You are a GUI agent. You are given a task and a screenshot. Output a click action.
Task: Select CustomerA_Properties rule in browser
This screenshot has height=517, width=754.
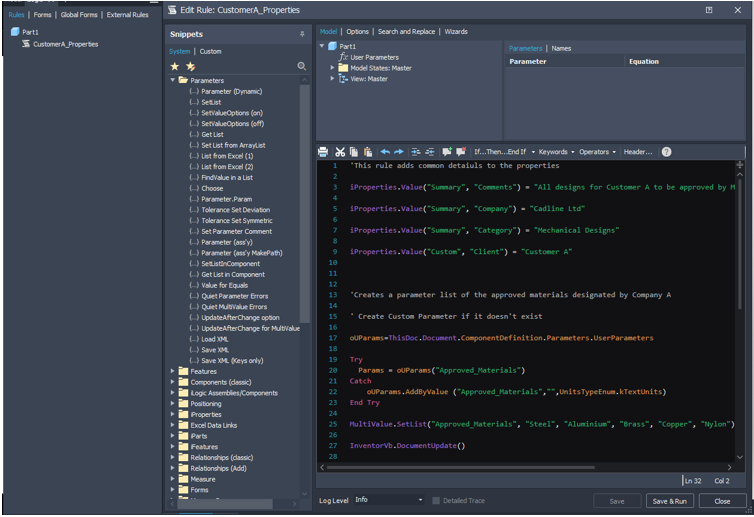(65, 44)
